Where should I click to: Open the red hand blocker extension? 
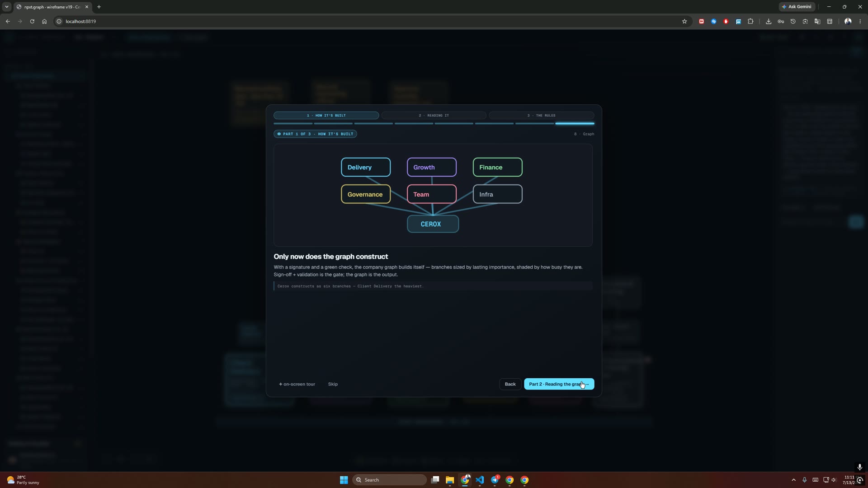(726, 21)
